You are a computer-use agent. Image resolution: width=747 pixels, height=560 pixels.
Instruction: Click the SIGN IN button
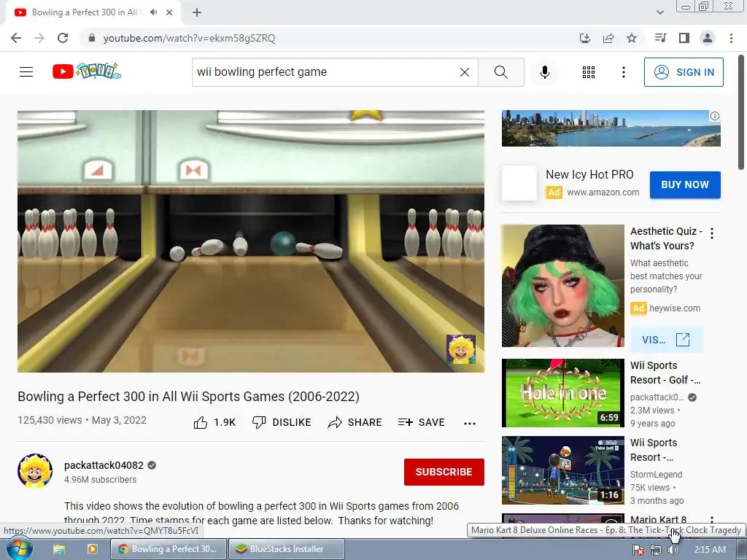(684, 72)
